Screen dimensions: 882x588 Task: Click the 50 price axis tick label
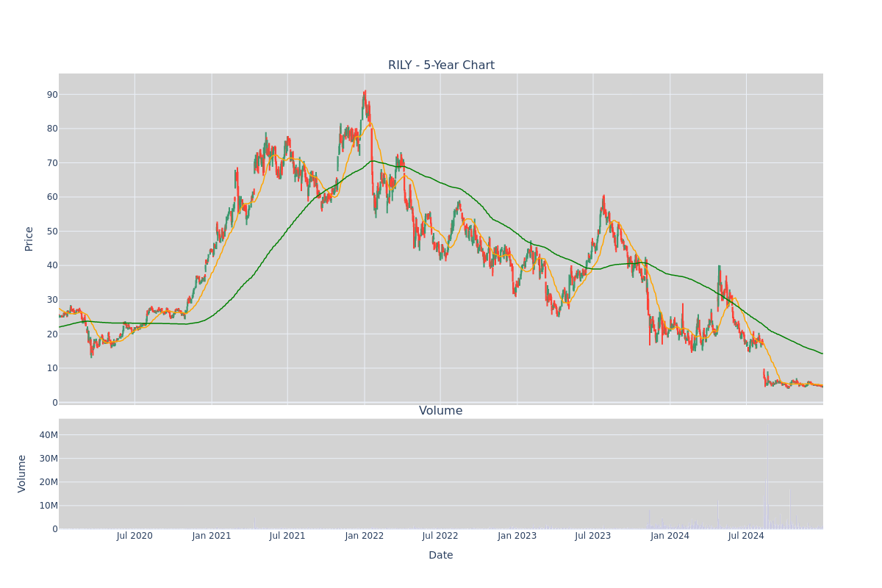pos(53,232)
